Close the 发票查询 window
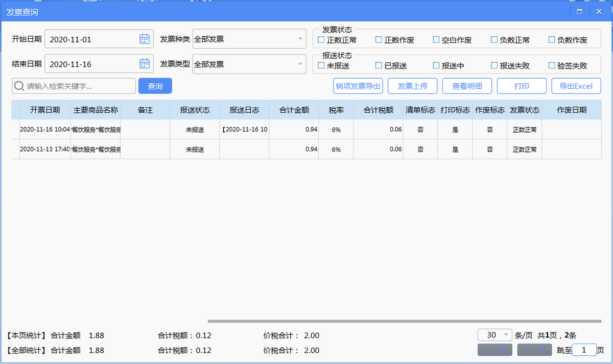This screenshot has width=613, height=364. pyautogui.click(x=599, y=11)
